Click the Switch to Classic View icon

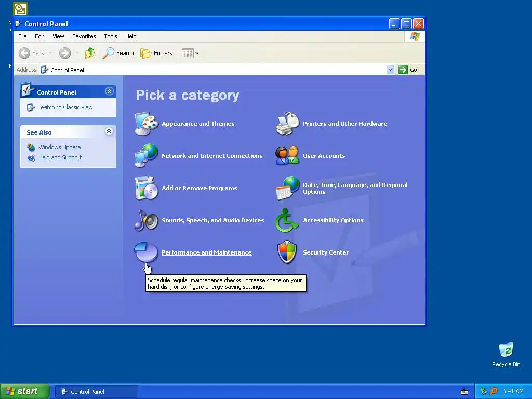(x=31, y=107)
